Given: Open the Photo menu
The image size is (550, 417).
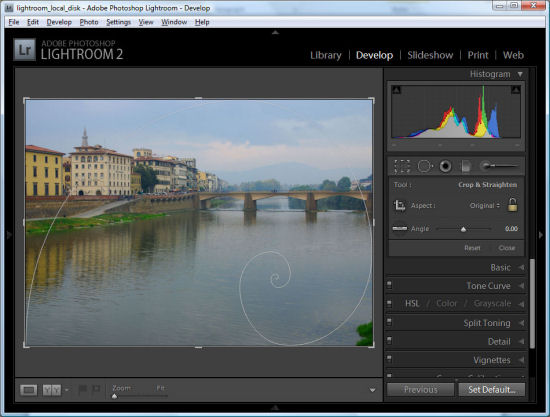Looking at the screenshot, I should click(89, 22).
